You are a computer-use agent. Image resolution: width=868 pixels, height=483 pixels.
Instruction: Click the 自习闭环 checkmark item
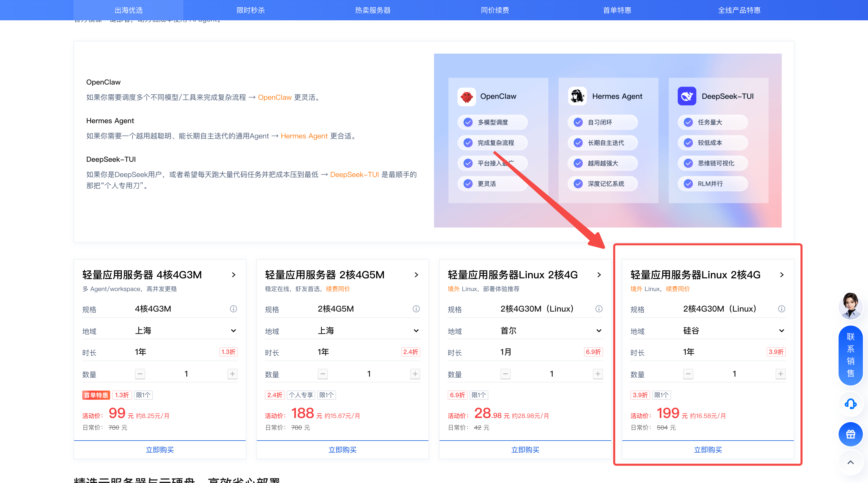click(x=603, y=122)
